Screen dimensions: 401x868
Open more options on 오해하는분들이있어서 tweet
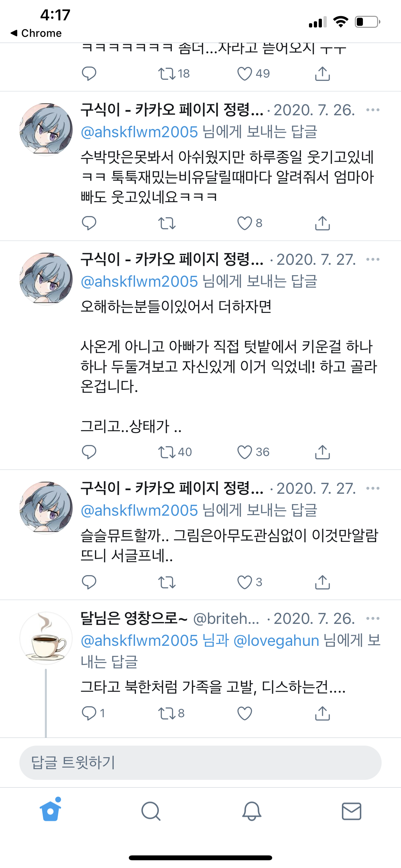(373, 259)
